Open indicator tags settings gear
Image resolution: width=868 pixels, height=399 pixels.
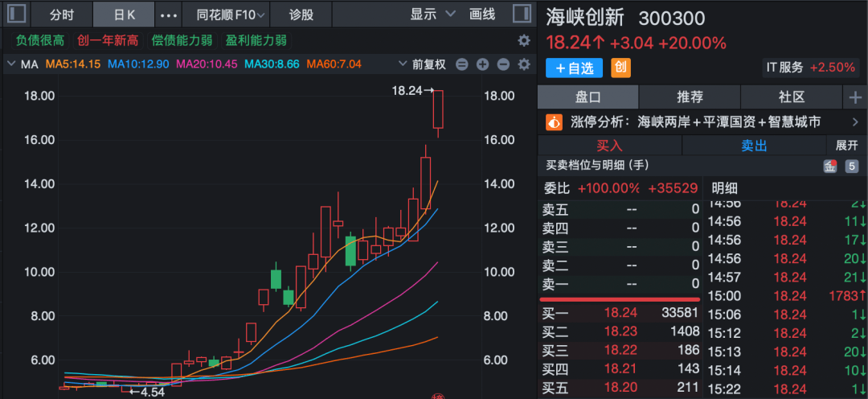pos(523,40)
